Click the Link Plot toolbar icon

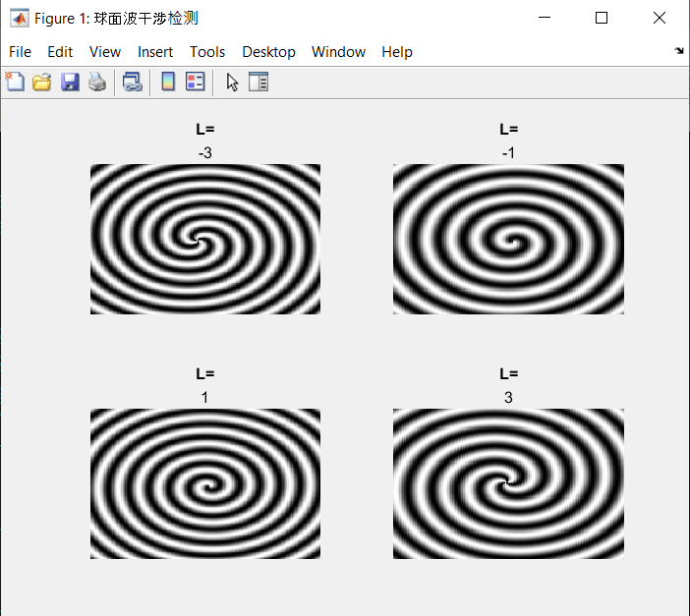(x=133, y=82)
